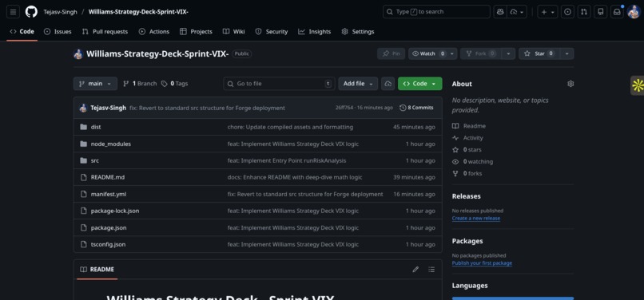Switch to the Code tab
644x300 pixels.
(22, 32)
